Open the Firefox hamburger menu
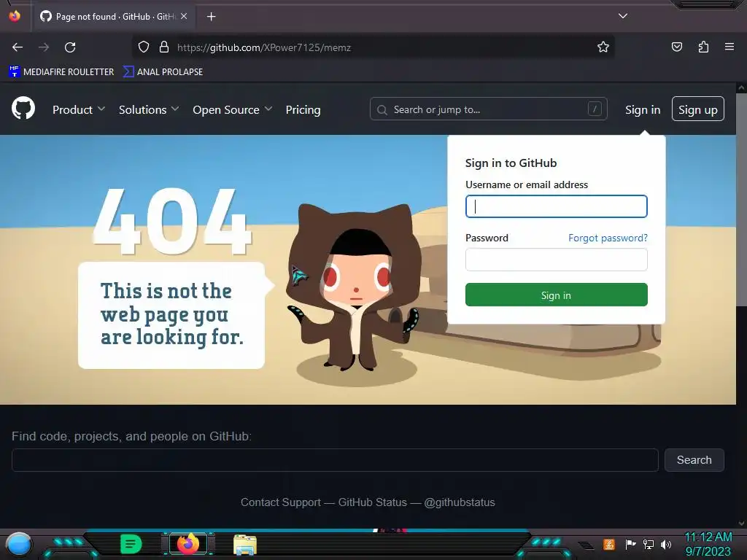Viewport: 747px width, 560px height. point(729,47)
